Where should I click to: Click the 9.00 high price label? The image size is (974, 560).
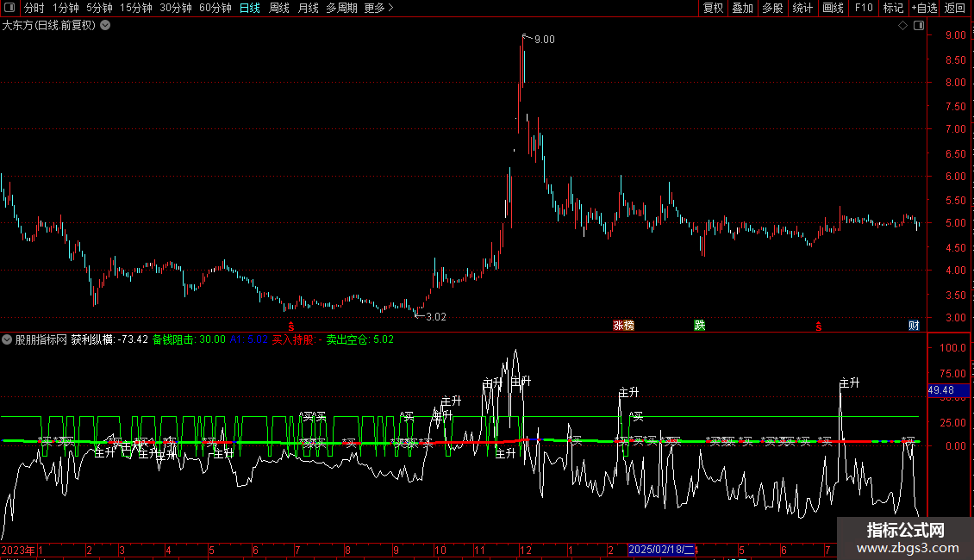point(545,40)
